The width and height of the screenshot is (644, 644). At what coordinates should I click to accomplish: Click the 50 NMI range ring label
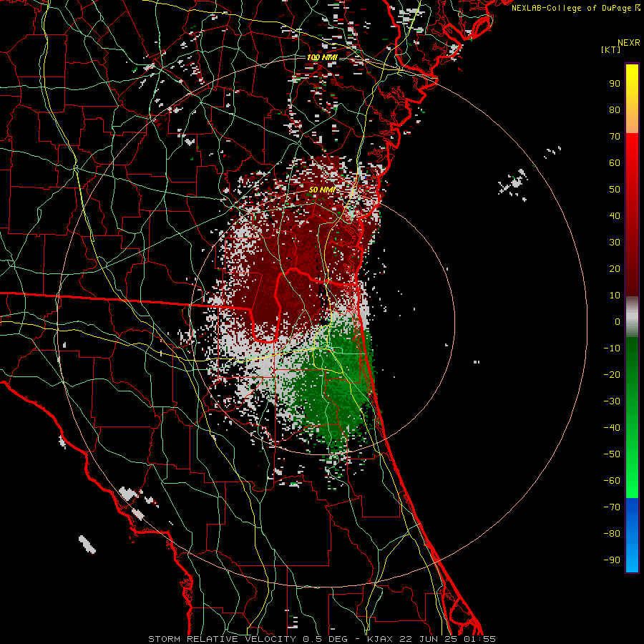tap(323, 190)
